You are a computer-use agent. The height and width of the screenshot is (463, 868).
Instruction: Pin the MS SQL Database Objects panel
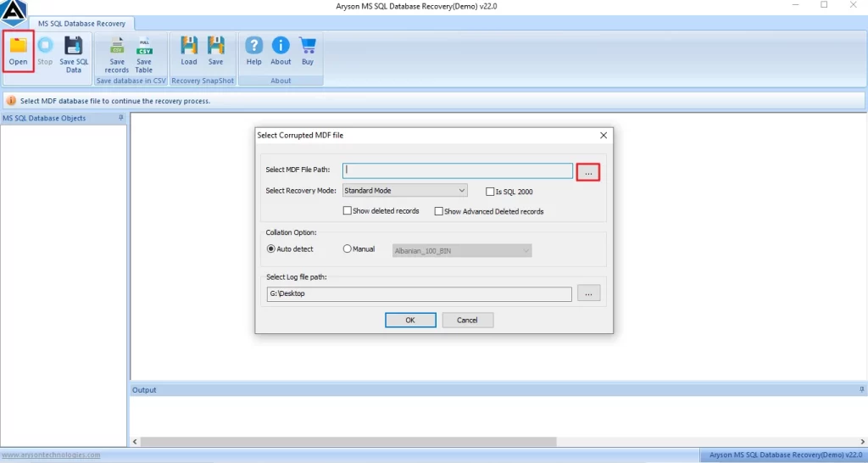121,118
